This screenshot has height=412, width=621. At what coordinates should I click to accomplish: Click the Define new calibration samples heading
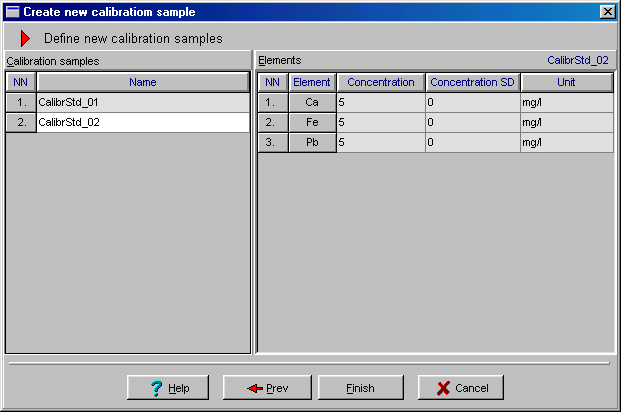click(x=133, y=38)
